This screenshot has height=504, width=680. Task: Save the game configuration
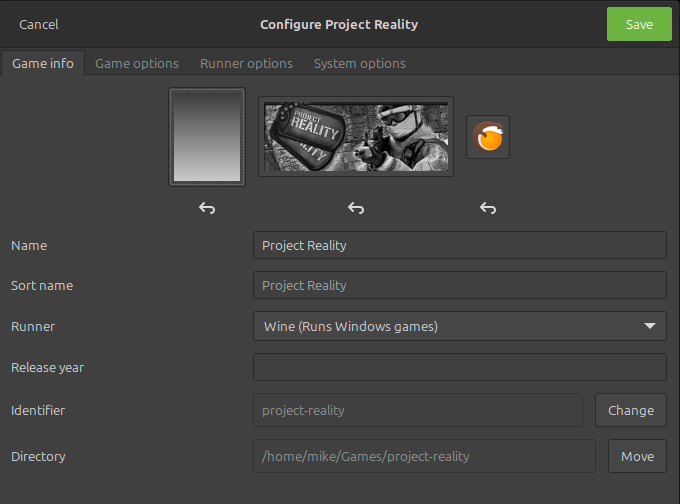[639, 24]
